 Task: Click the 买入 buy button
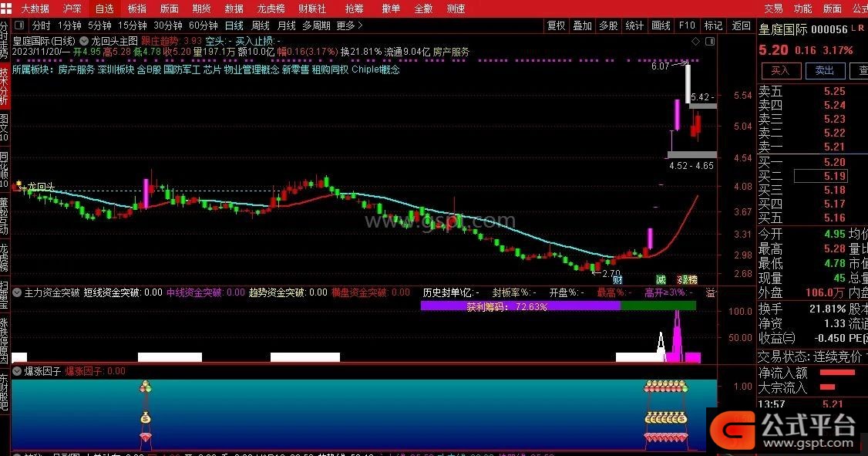(780, 70)
